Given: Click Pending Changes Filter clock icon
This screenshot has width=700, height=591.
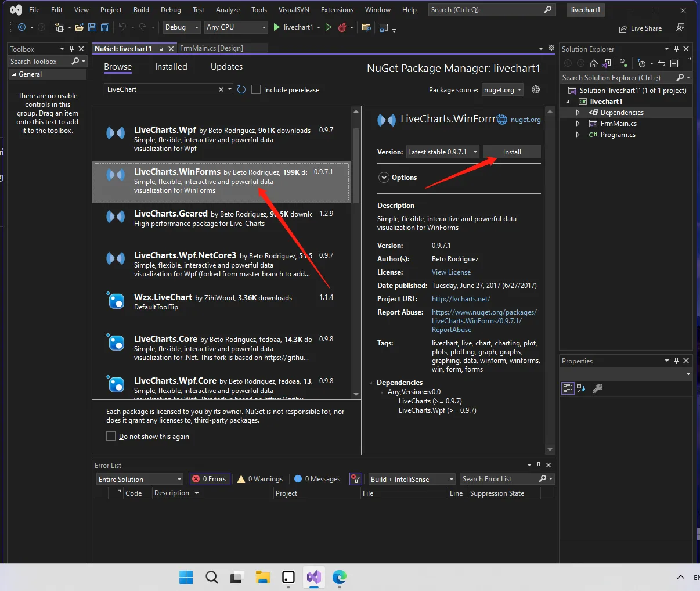Looking at the screenshot, I should click(x=642, y=63).
